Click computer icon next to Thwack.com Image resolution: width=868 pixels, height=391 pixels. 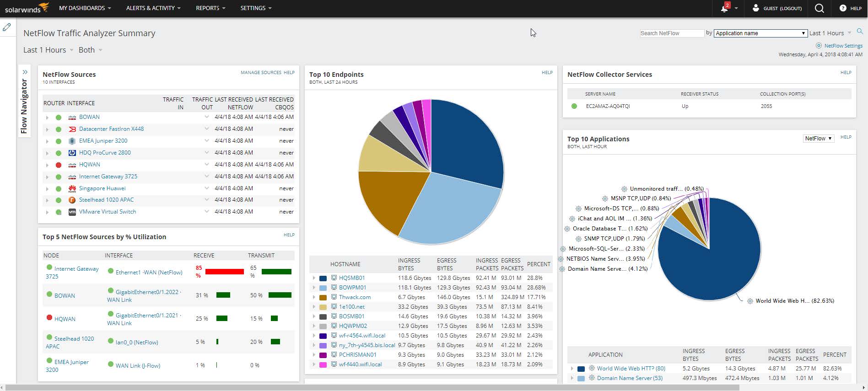coord(334,297)
